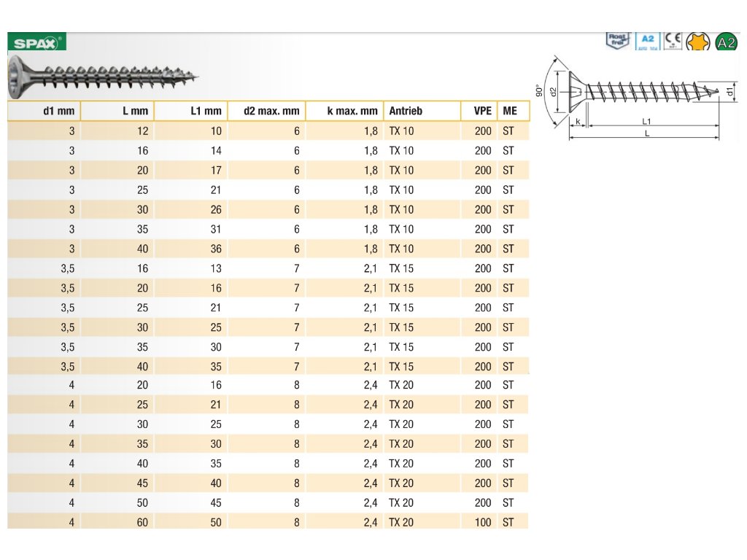The width and height of the screenshot is (747, 560).
Task: Click d2 value '8' in 4 x 45 row
Action: pyautogui.click(x=297, y=483)
